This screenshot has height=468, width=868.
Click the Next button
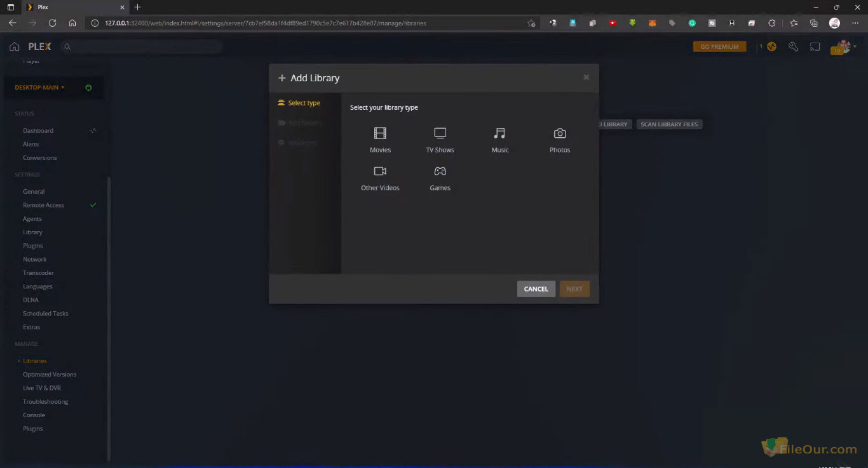point(574,289)
